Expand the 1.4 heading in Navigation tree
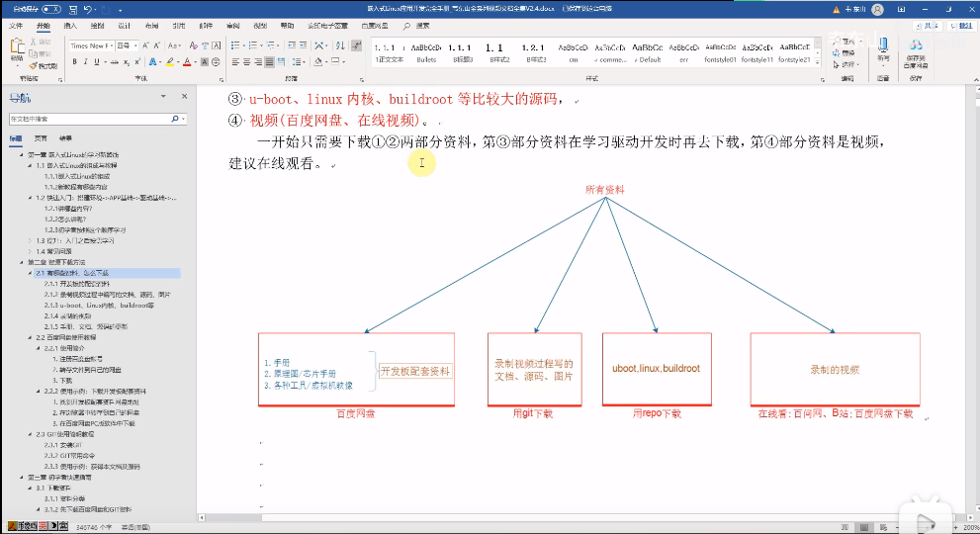This screenshot has width=980, height=534. pyautogui.click(x=30, y=251)
